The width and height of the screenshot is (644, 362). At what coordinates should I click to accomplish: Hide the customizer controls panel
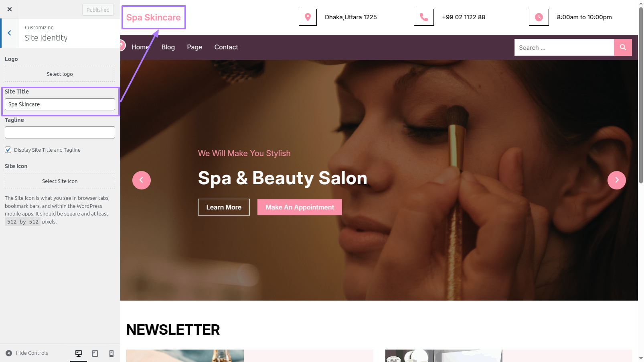click(27, 353)
